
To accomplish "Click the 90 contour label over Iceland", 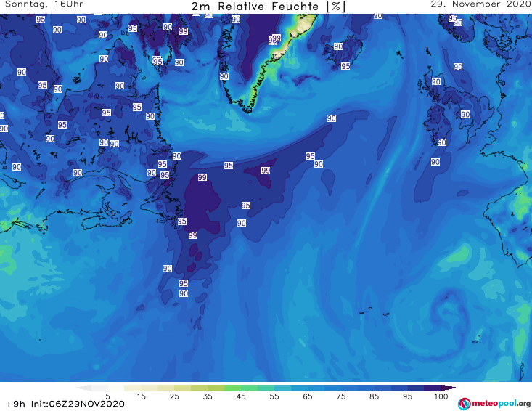I will [x=338, y=46].
